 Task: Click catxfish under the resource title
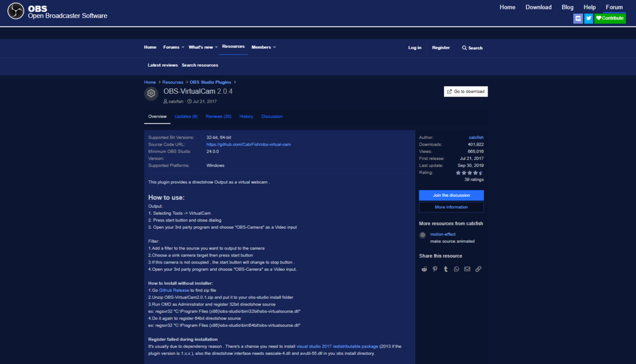point(175,102)
